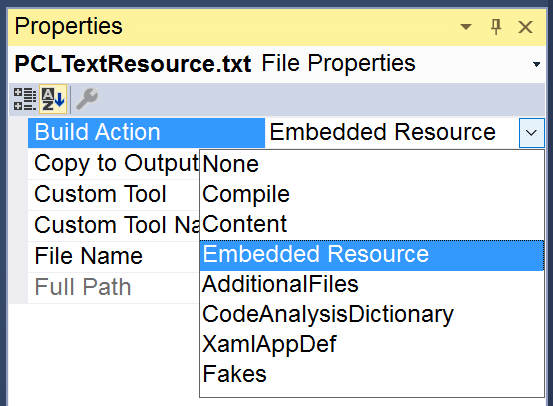This screenshot has width=553, height=406.
Task: Select Embedded Resource in the list
Action: coord(372,255)
